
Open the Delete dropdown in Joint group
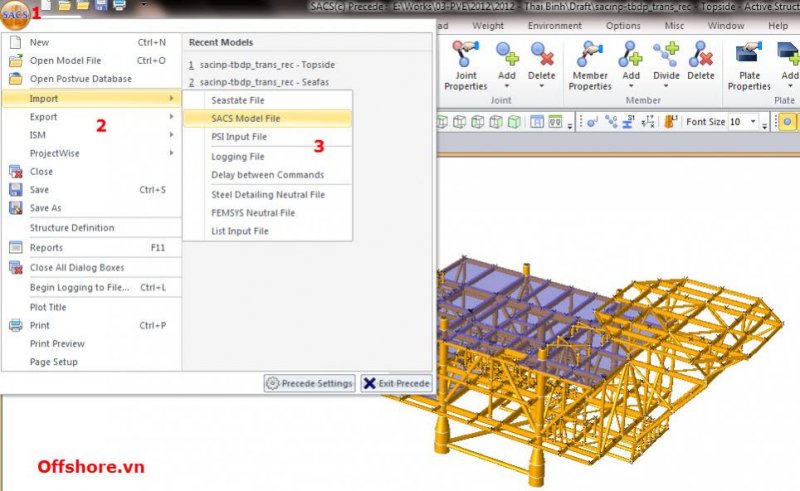[x=541, y=66]
